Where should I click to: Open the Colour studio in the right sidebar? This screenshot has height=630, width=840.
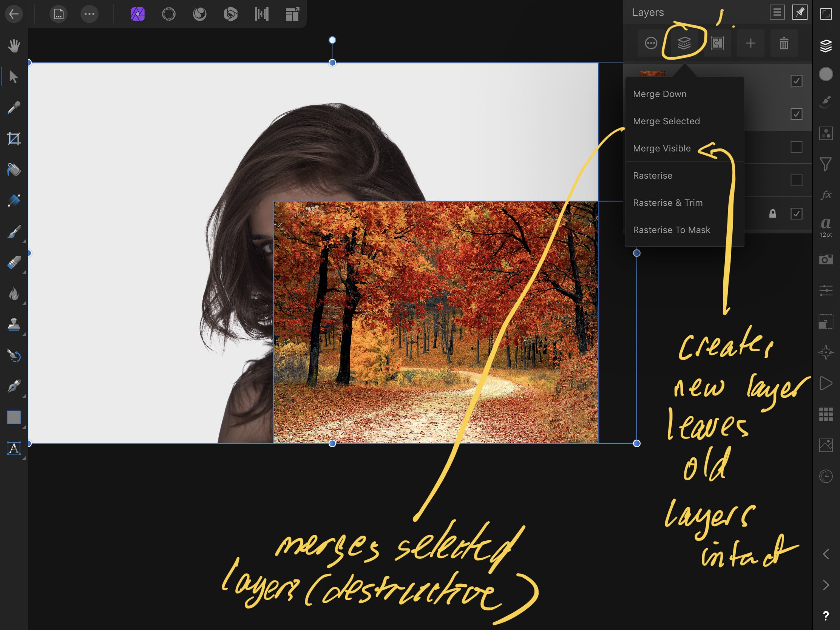click(x=826, y=74)
